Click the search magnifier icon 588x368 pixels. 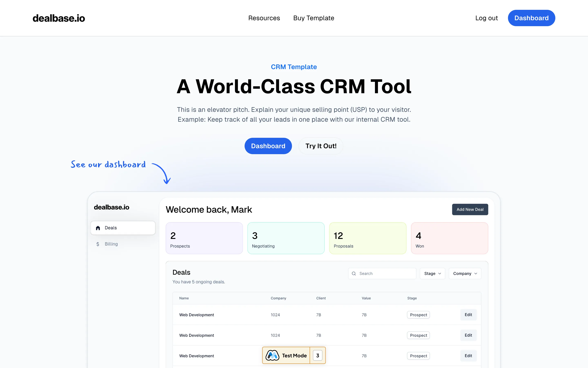click(354, 274)
